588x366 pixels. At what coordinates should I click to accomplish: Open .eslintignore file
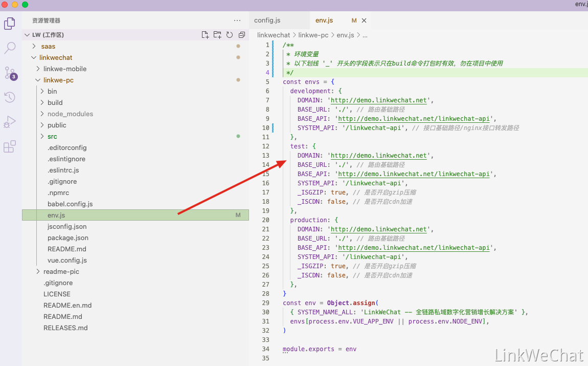(x=66, y=159)
